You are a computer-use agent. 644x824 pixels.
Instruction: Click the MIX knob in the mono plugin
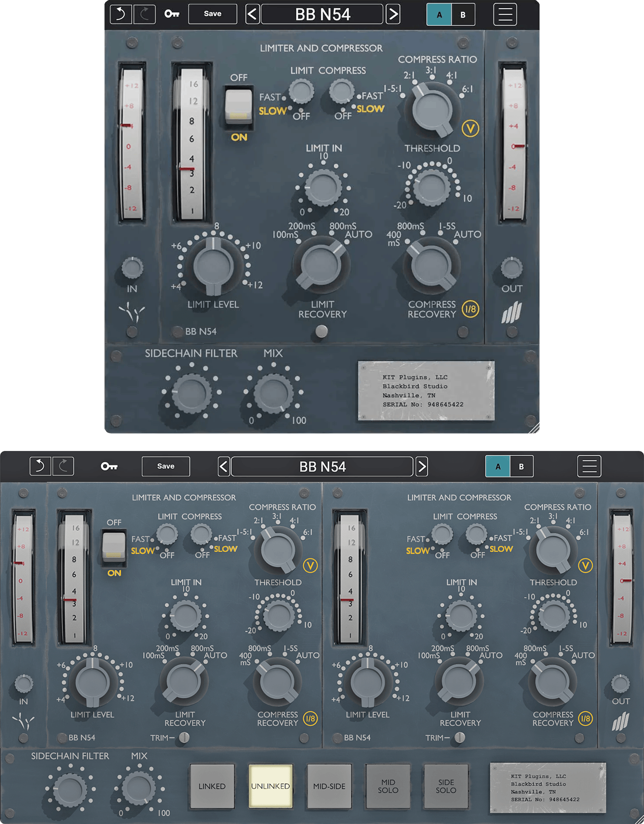tap(273, 393)
